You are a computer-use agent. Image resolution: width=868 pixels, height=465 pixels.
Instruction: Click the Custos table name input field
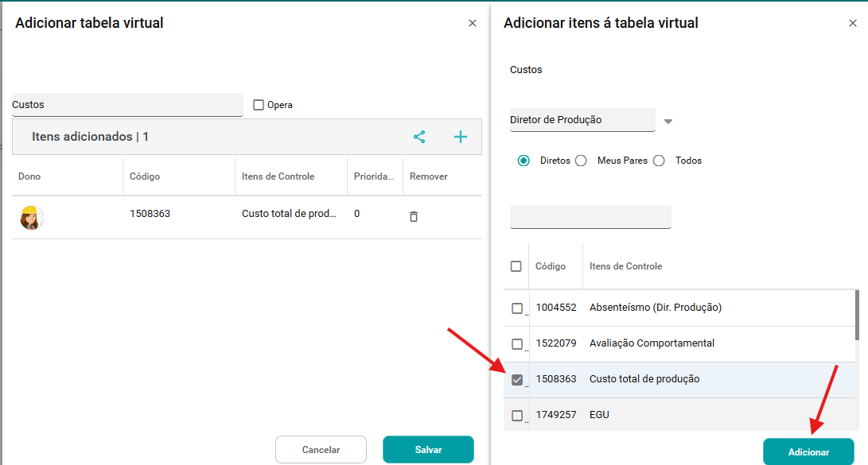(127, 105)
